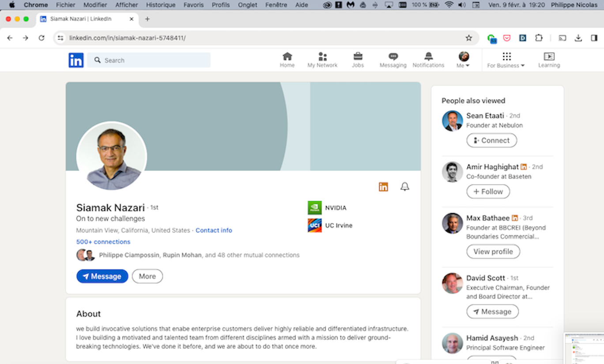Open the Historique menu

(161, 5)
